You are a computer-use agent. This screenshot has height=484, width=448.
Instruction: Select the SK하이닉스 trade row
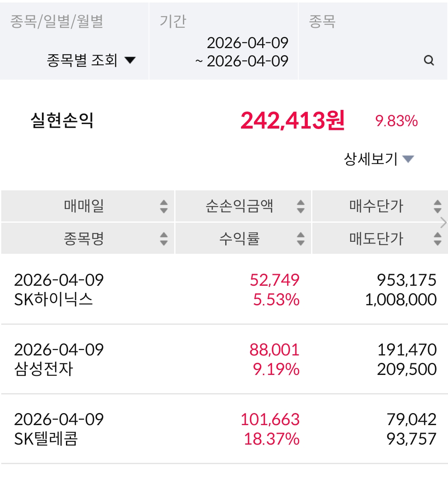(x=224, y=289)
